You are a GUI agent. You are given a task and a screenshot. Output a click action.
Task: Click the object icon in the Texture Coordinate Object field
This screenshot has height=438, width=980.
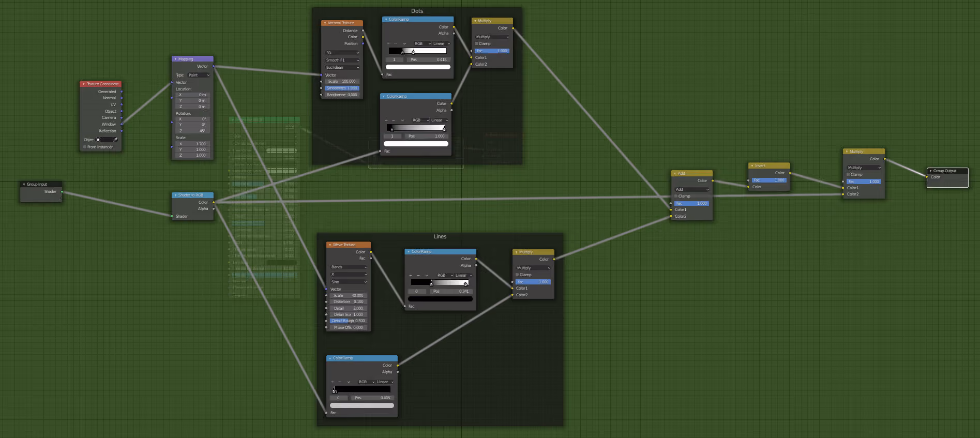tap(98, 140)
